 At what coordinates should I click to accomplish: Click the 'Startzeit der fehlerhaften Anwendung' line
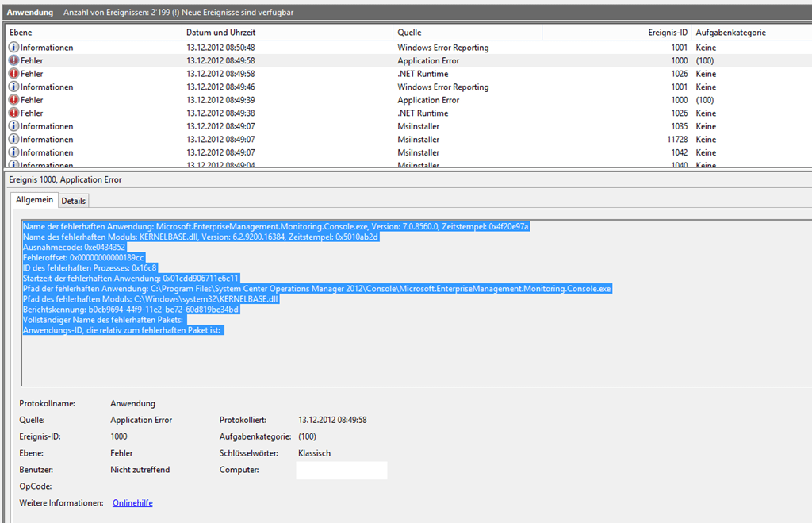131,279
